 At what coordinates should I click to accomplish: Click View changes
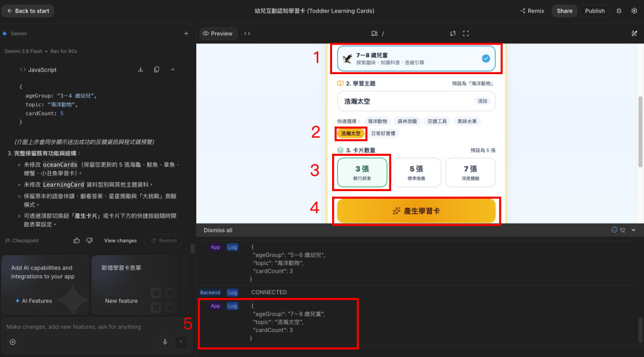click(120, 241)
